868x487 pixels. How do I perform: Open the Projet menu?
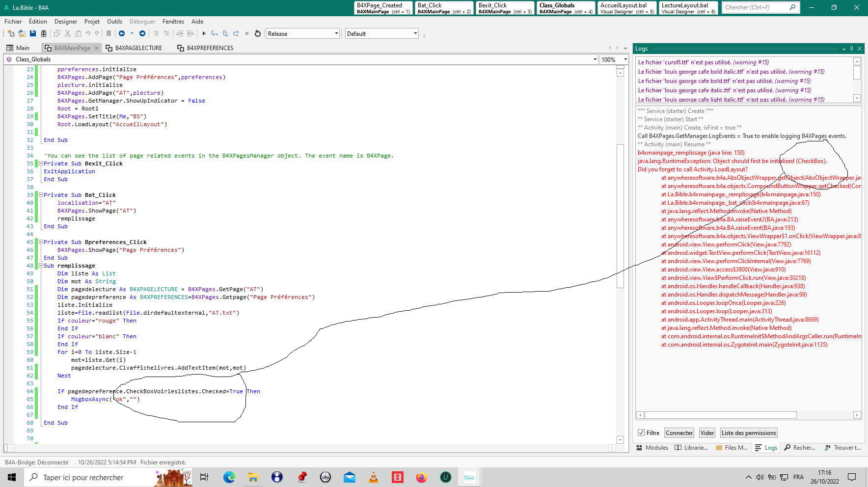pyautogui.click(x=92, y=21)
